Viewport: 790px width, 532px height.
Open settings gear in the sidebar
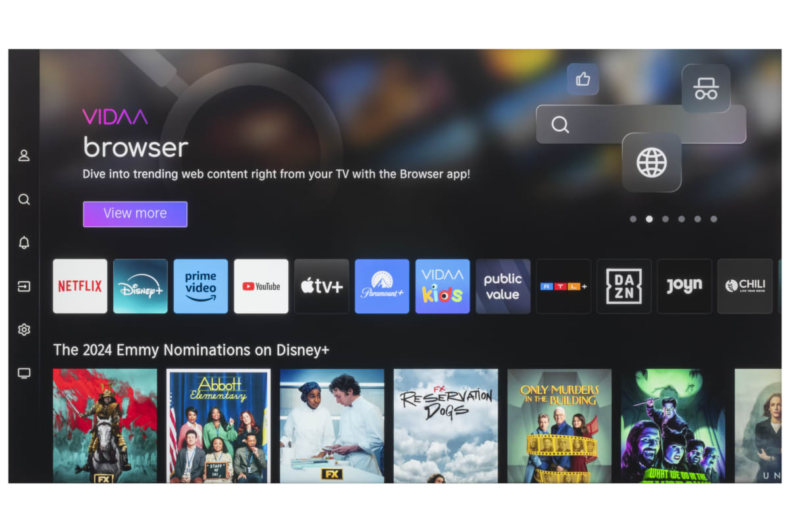pyautogui.click(x=24, y=330)
